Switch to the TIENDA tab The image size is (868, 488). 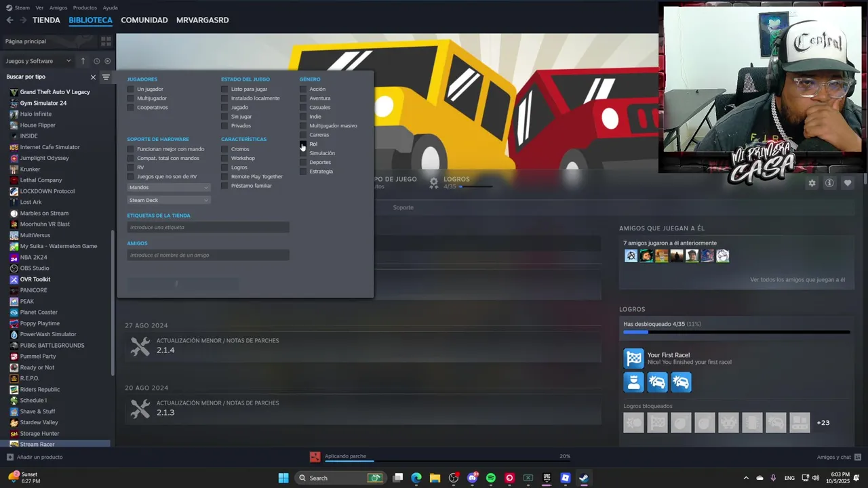coord(46,20)
